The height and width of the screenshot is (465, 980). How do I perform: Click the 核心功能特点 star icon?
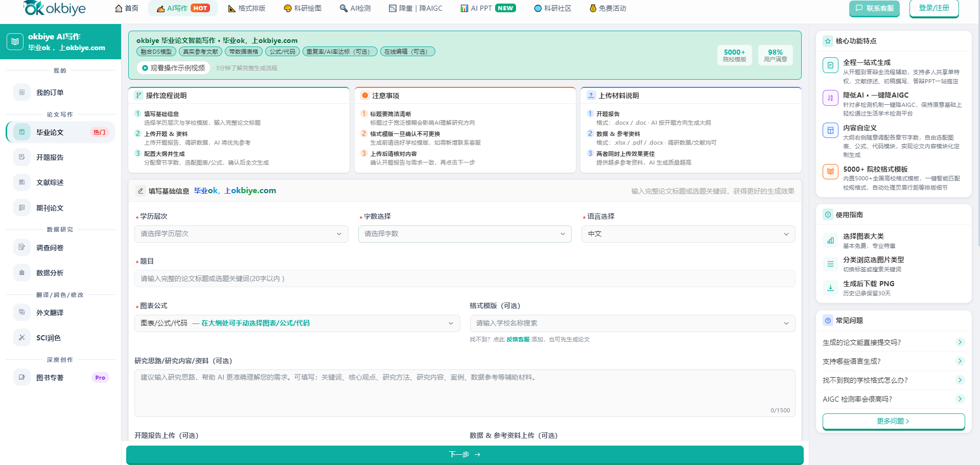point(828,41)
